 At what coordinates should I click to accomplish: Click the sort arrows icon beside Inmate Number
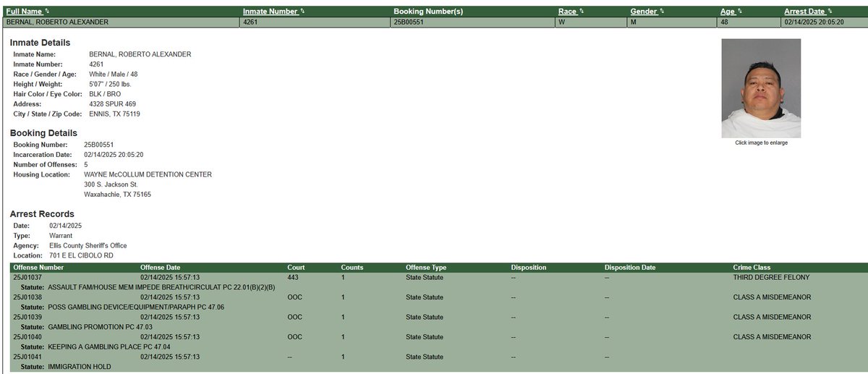pos(302,12)
